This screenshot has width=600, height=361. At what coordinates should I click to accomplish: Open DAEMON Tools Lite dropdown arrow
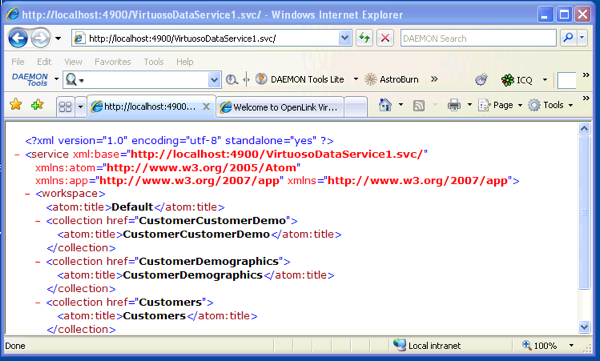coord(356,80)
